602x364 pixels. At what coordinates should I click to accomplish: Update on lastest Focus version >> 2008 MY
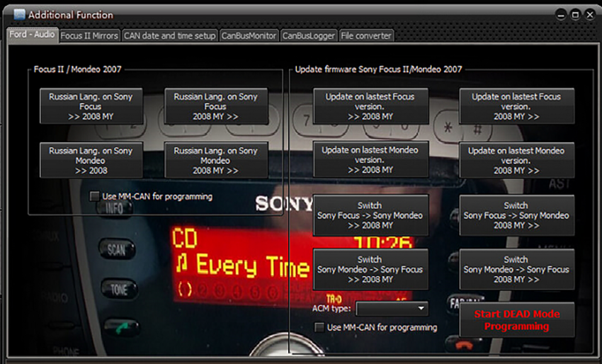click(370, 106)
